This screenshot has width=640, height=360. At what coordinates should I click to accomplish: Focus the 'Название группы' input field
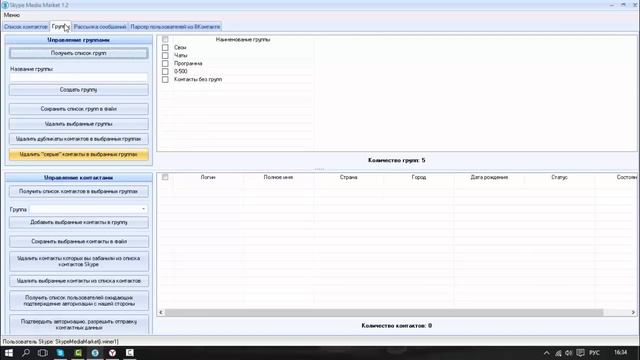point(79,77)
